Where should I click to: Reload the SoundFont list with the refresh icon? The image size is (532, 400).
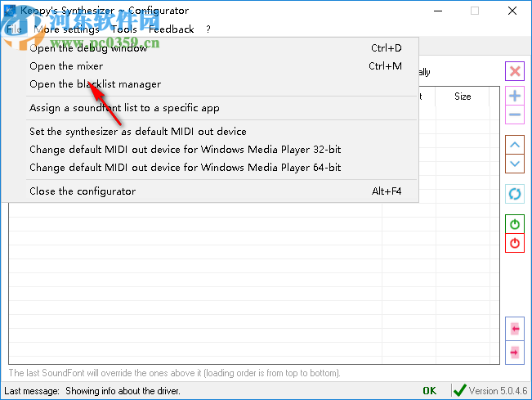point(515,194)
